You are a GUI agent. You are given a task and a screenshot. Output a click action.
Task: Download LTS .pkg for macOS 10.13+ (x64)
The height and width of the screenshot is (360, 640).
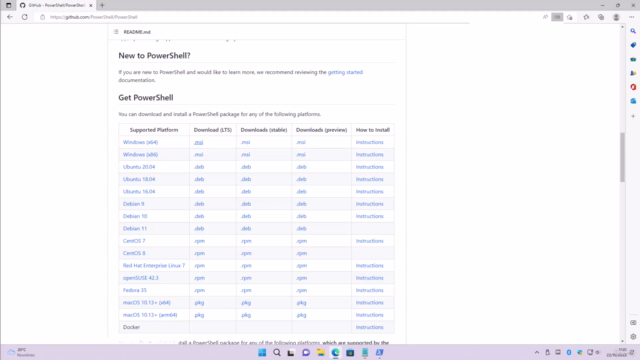(199, 302)
